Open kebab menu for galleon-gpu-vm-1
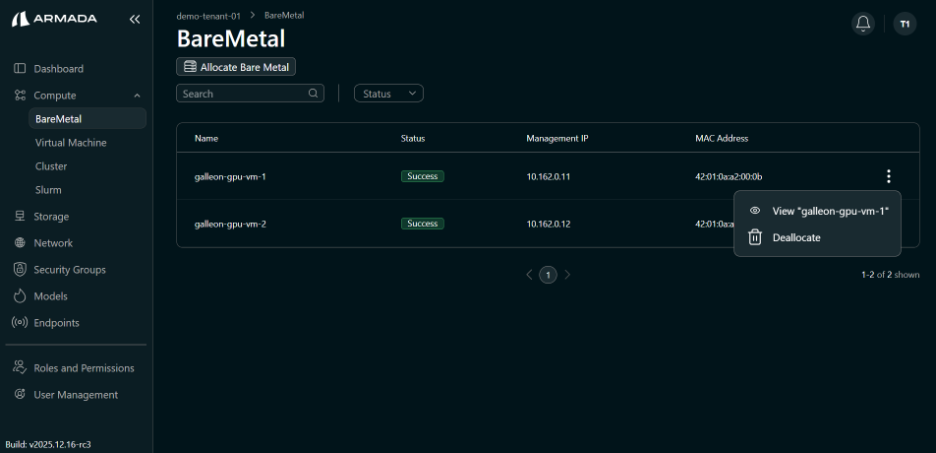The image size is (936, 453). click(x=888, y=176)
